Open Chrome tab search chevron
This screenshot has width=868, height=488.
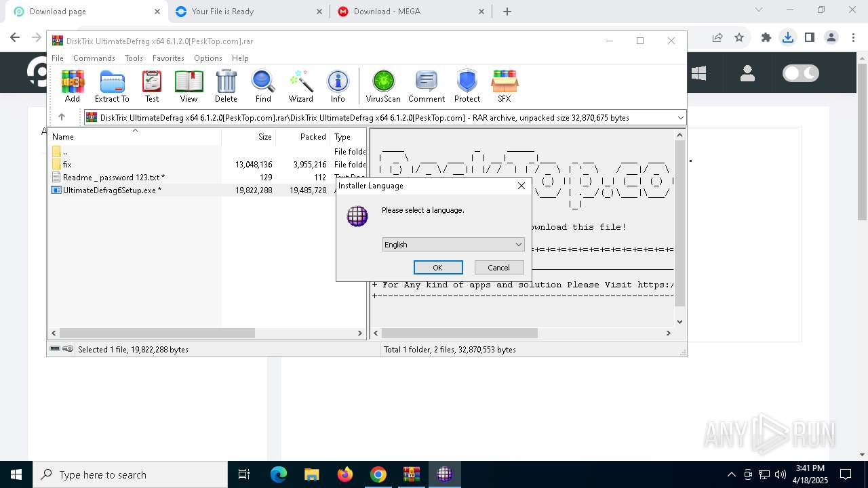click(759, 10)
